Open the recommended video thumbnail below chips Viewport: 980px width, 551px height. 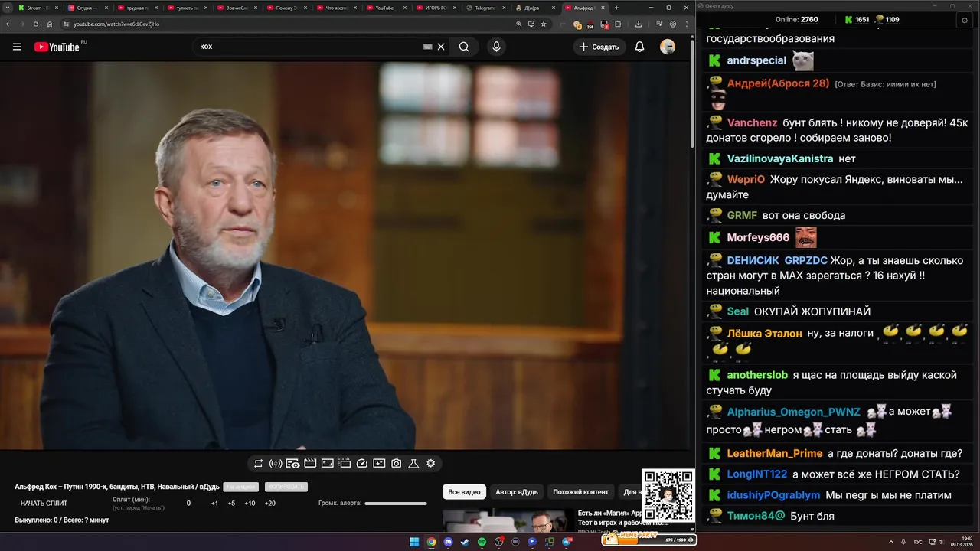click(508, 520)
